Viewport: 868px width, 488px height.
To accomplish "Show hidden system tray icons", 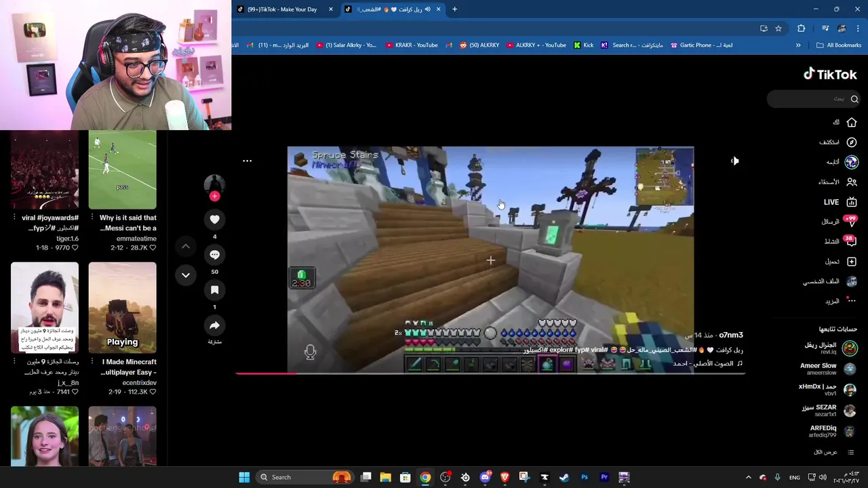I will pos(749,477).
